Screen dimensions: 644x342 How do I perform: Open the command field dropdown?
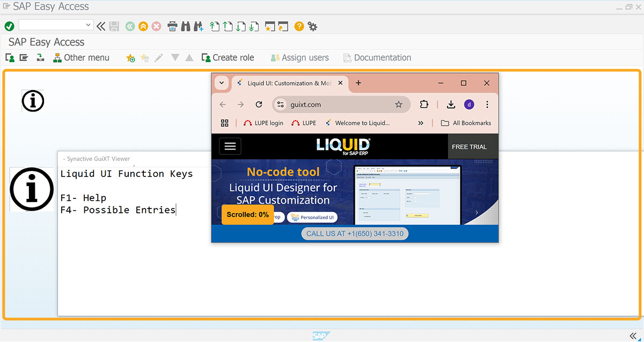[x=89, y=25]
